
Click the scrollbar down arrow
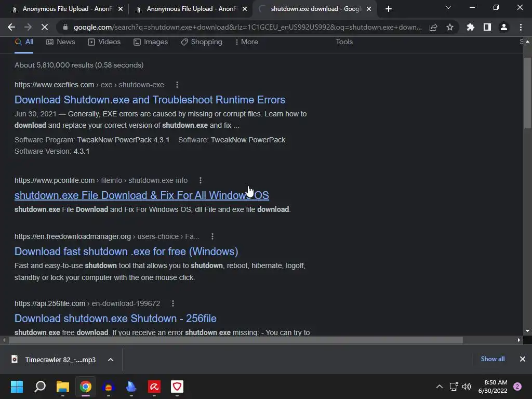click(527, 331)
